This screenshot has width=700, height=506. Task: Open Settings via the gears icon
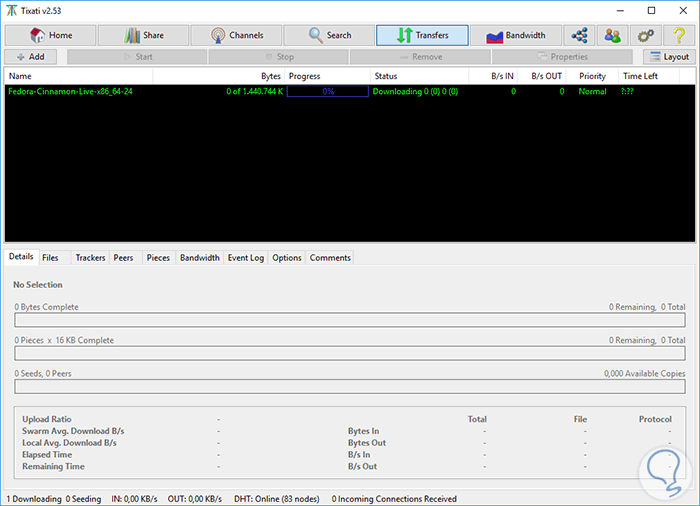(646, 35)
